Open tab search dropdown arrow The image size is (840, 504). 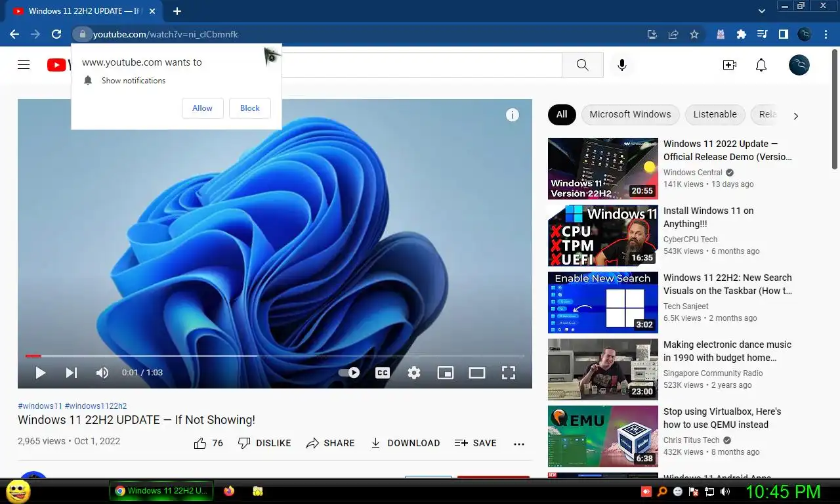(762, 11)
